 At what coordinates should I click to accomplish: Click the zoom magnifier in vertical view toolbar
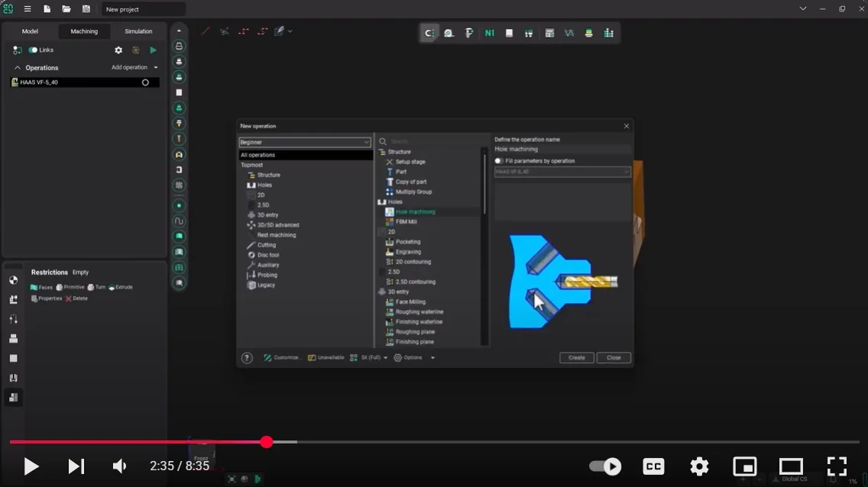click(179, 283)
